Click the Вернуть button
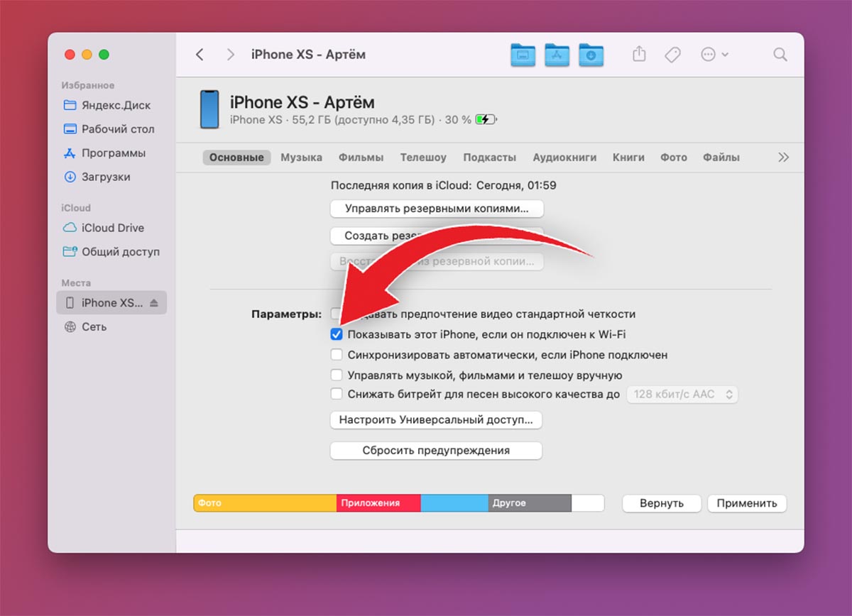Image resolution: width=852 pixels, height=616 pixels. pos(662,503)
